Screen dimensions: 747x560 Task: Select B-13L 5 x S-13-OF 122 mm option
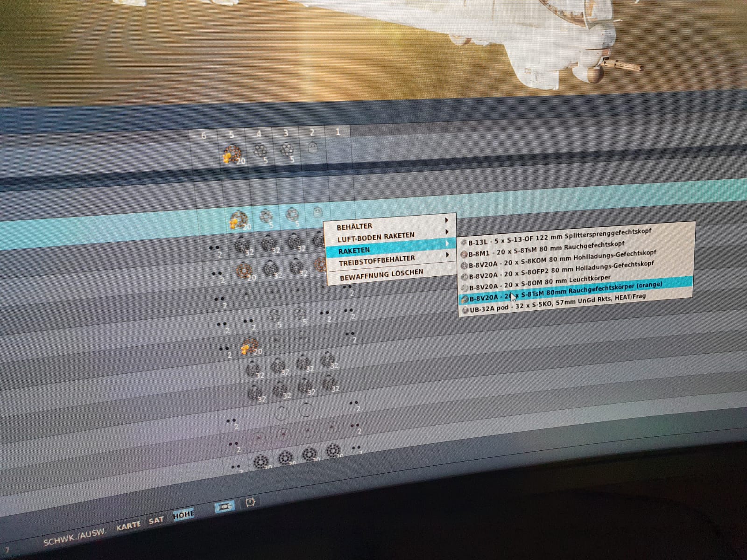click(x=560, y=237)
